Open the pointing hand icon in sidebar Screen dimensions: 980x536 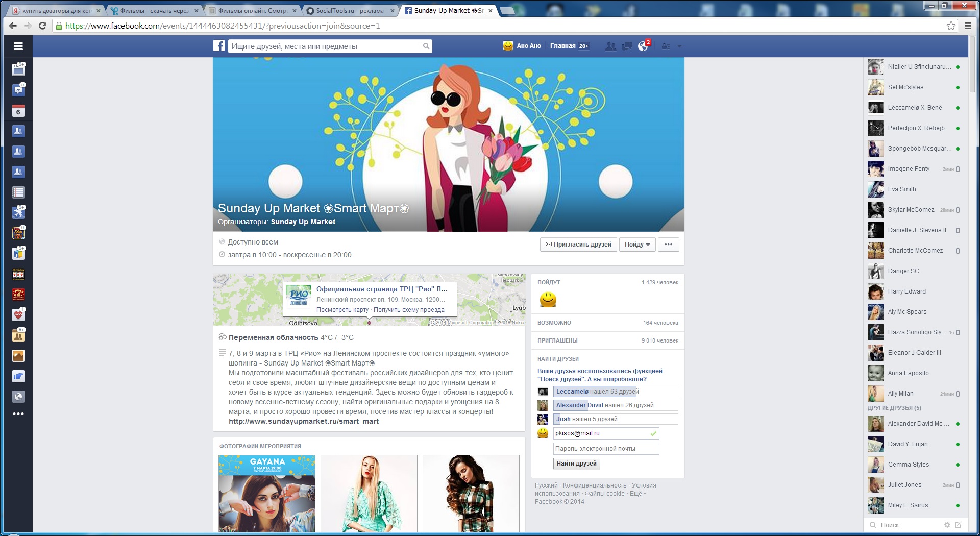point(18,376)
